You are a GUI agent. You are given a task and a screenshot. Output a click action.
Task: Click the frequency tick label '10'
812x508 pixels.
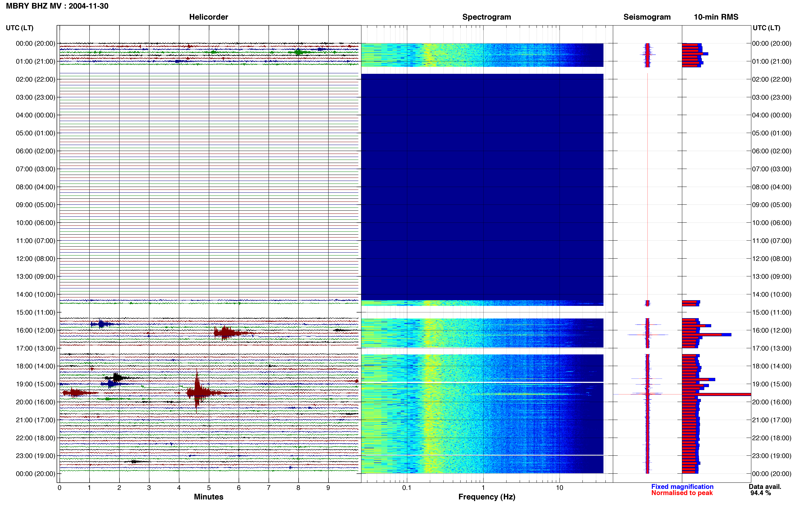[559, 487]
